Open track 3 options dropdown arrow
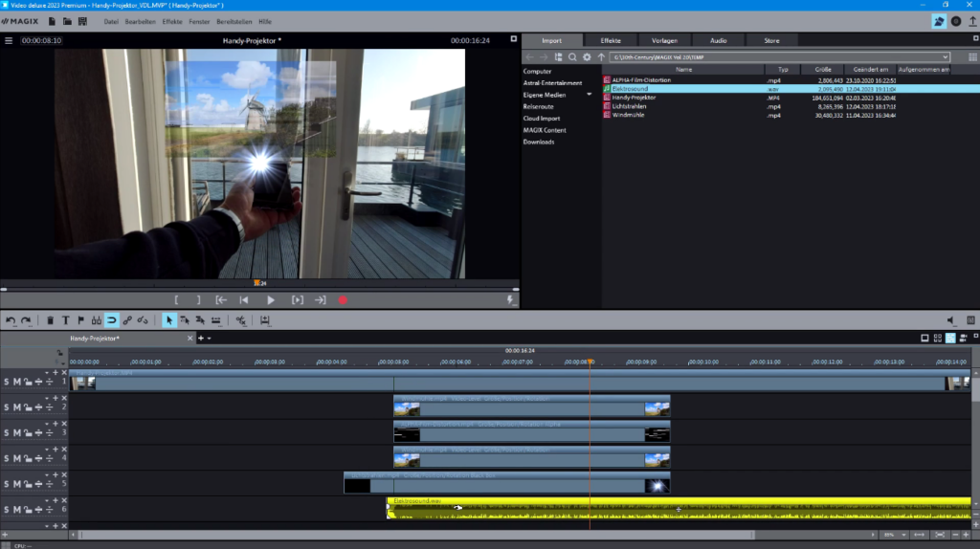The width and height of the screenshot is (980, 549). click(47, 424)
